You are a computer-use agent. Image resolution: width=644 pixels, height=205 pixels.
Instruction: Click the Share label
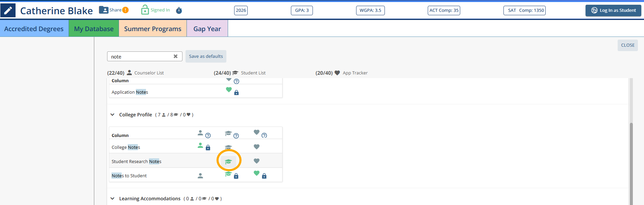(115, 10)
